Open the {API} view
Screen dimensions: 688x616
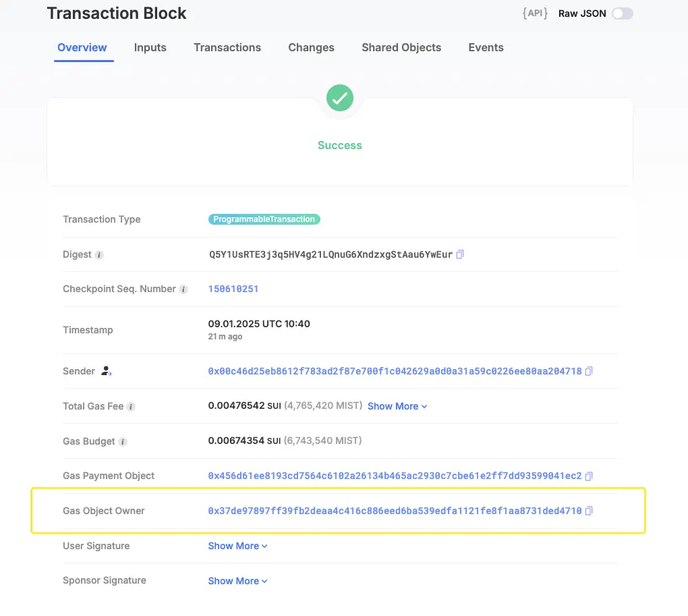(x=535, y=13)
